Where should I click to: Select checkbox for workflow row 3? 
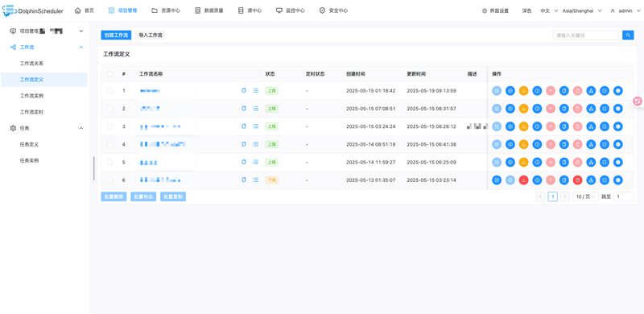[x=109, y=126]
